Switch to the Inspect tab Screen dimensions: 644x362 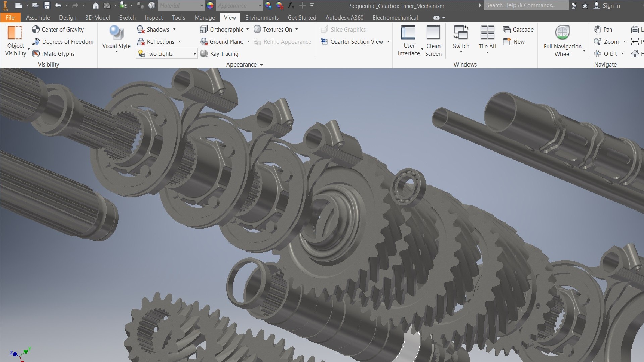(x=154, y=18)
